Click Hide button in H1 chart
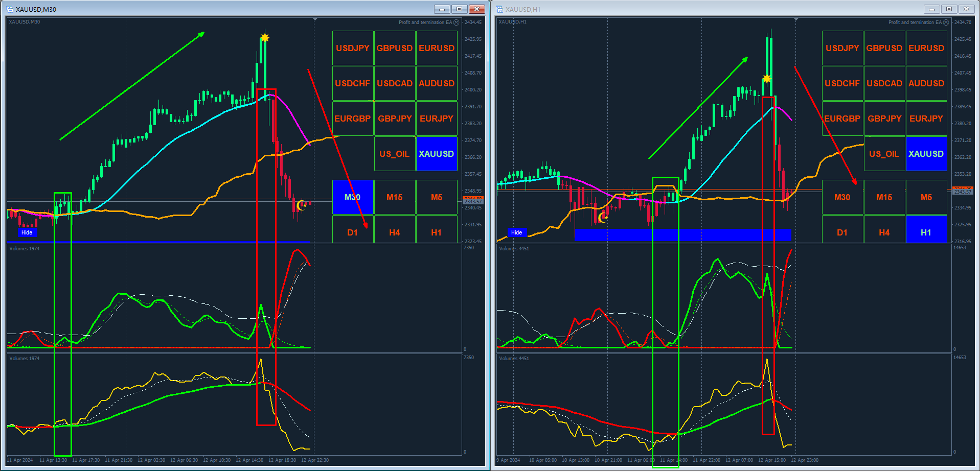Screen dimensions: 980x472 click(x=517, y=232)
